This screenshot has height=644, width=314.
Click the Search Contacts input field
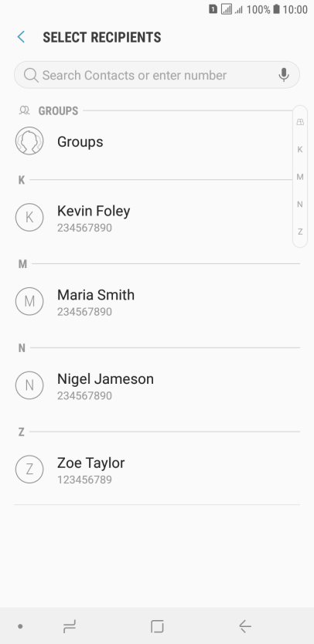click(157, 75)
